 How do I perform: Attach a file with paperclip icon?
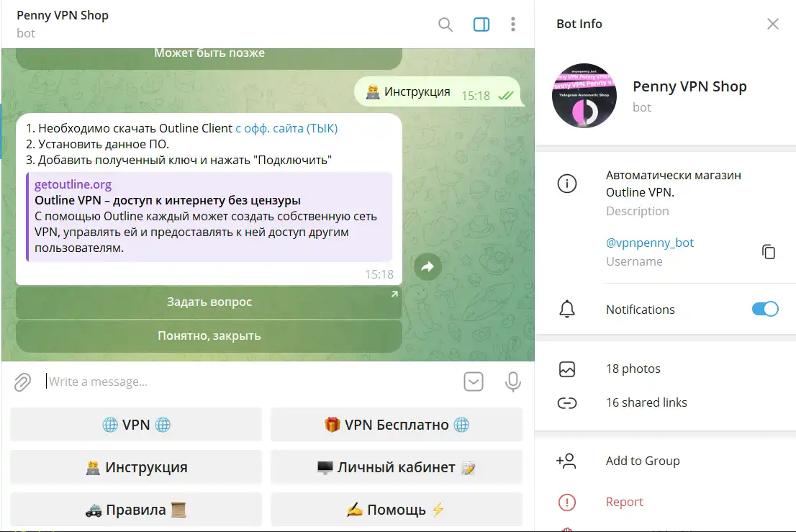(23, 382)
